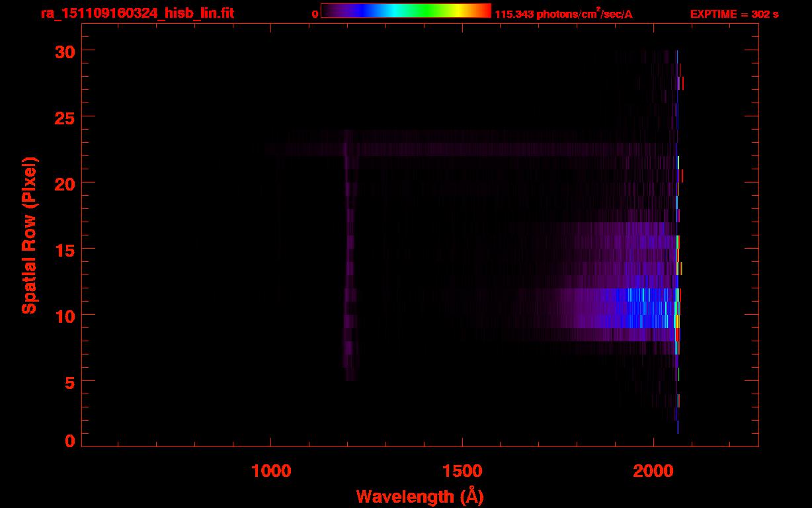Click the Wavelength (Å) axis title
Image resolution: width=812 pixels, height=508 pixels.
pos(420,497)
